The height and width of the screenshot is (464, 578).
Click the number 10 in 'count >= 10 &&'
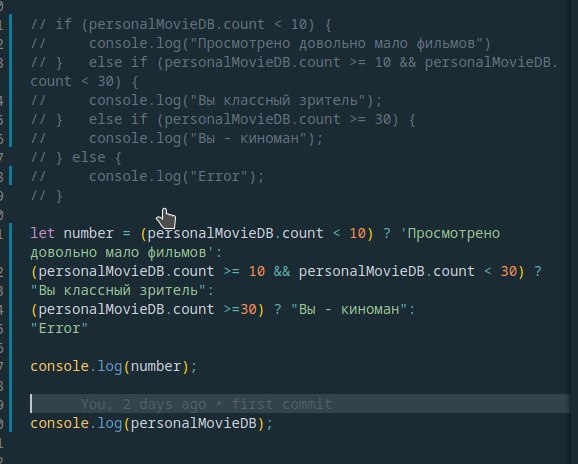257,271
